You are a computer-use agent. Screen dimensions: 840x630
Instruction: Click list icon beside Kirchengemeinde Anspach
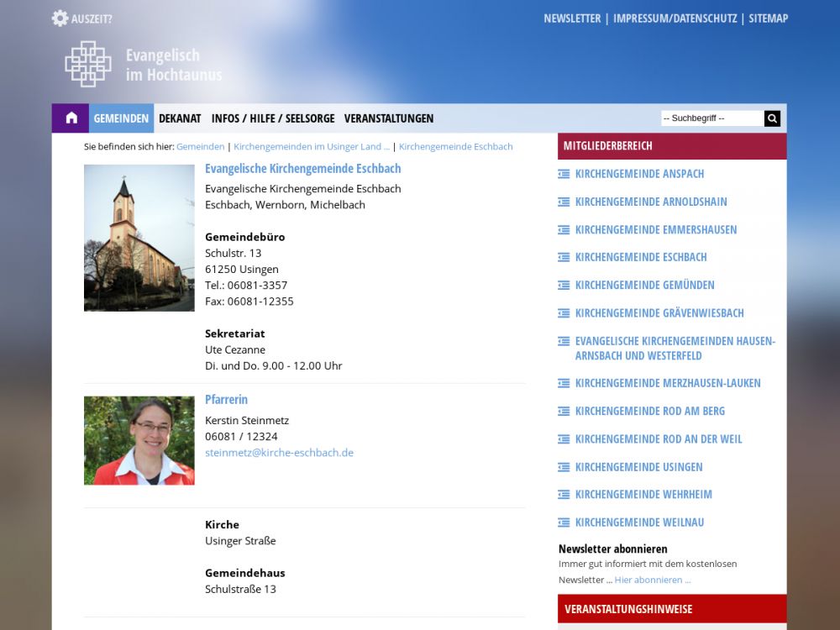[x=564, y=174]
